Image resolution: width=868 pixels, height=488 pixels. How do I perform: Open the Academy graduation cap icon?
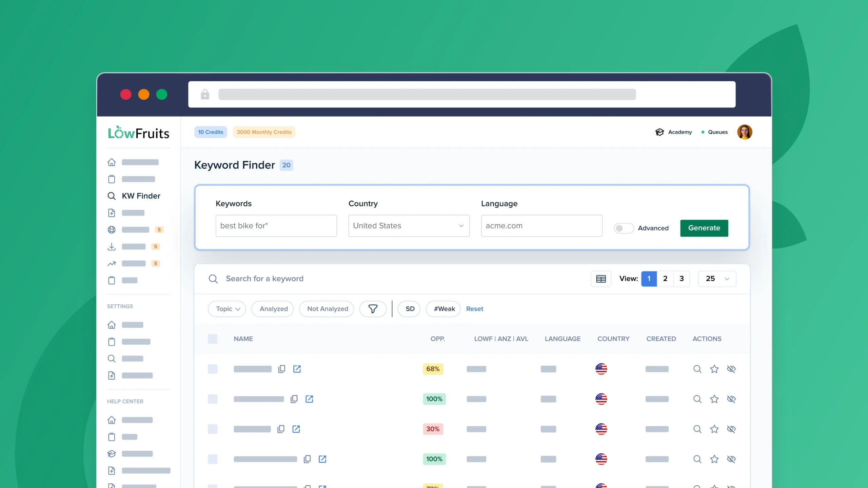point(659,132)
